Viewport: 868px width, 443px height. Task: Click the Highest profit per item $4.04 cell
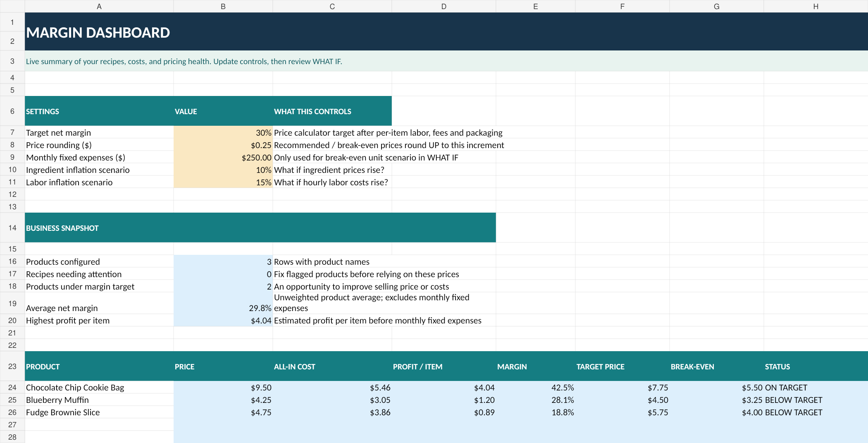(x=223, y=320)
